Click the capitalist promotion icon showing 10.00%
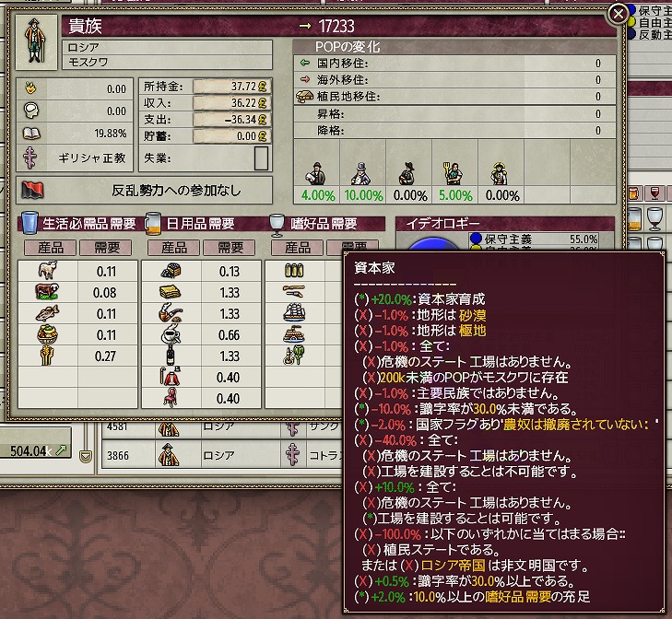The image size is (672, 619). [360, 173]
